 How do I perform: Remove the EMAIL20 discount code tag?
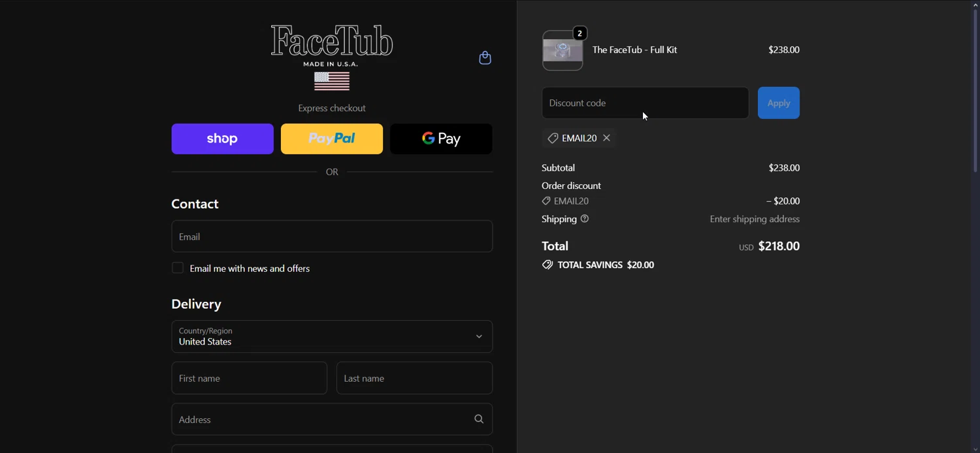607,138
